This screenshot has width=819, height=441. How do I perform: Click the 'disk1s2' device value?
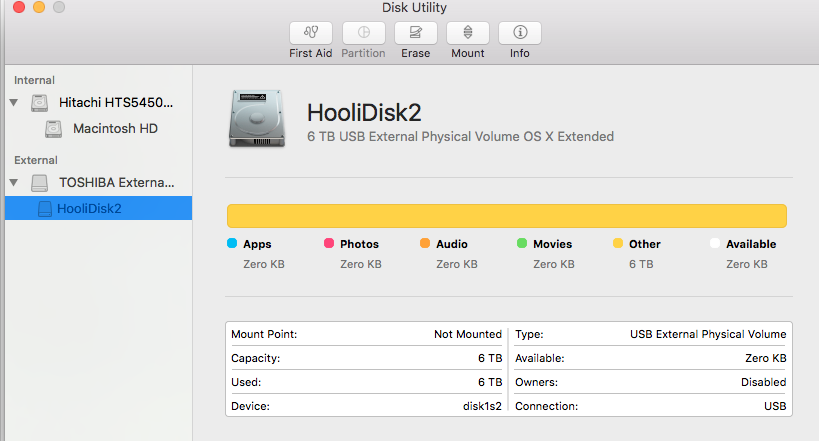tap(482, 406)
